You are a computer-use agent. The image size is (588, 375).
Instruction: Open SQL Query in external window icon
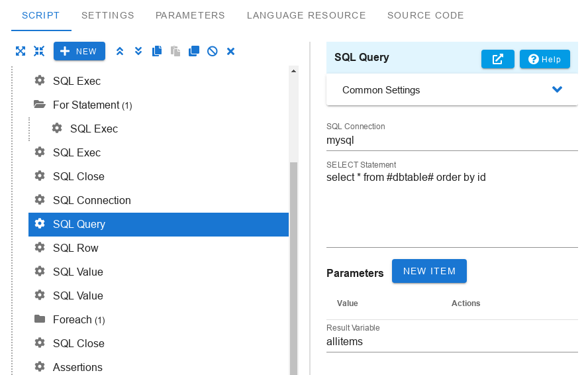click(x=498, y=59)
